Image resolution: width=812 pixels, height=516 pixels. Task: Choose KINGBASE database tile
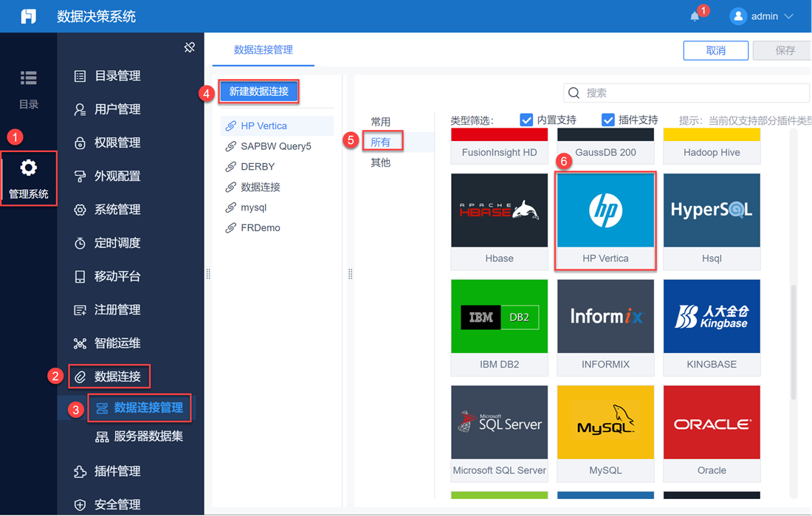click(x=712, y=328)
